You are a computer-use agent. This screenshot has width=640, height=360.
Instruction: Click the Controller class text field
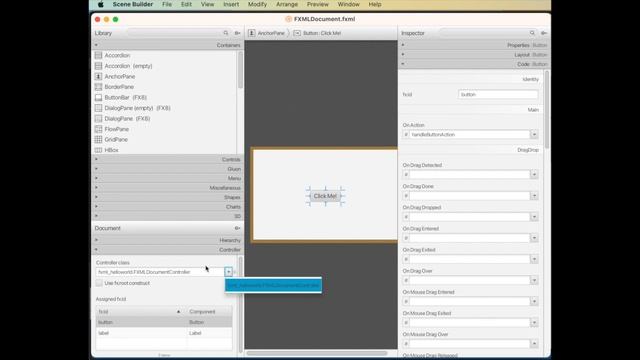160,272
